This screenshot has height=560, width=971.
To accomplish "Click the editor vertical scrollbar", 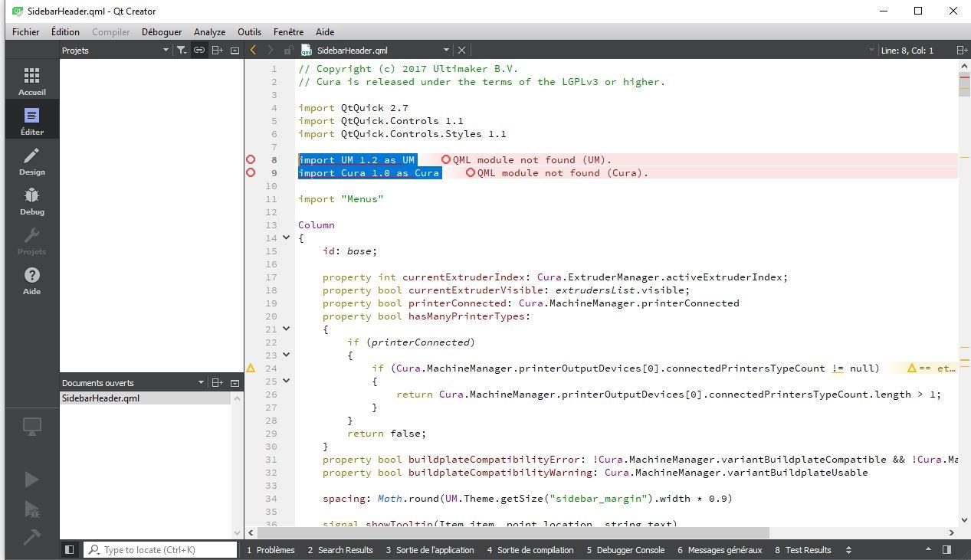I will [x=964, y=84].
